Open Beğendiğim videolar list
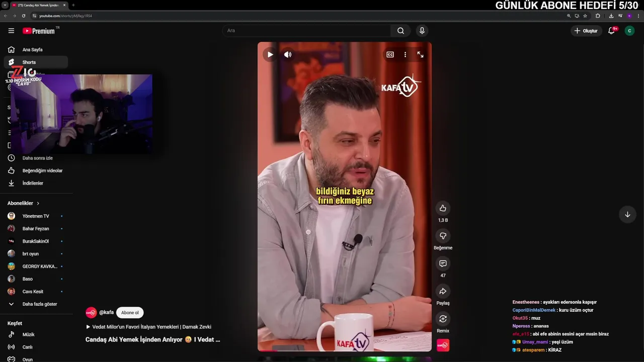 [36, 170]
